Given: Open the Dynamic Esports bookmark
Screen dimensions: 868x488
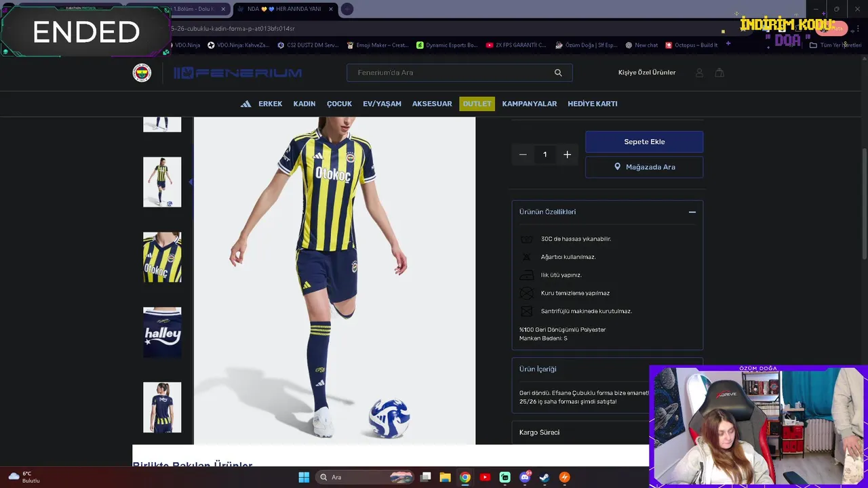Looking at the screenshot, I should (x=447, y=45).
